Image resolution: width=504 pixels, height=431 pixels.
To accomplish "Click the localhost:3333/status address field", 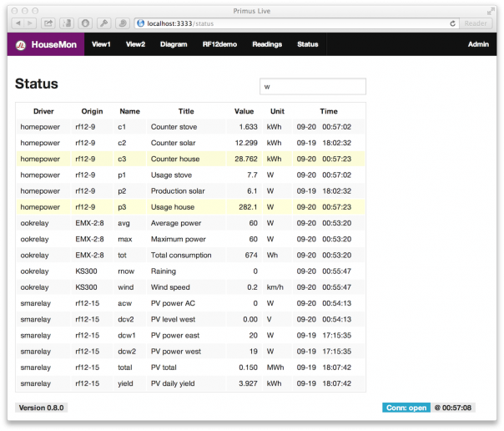I will click(297, 23).
